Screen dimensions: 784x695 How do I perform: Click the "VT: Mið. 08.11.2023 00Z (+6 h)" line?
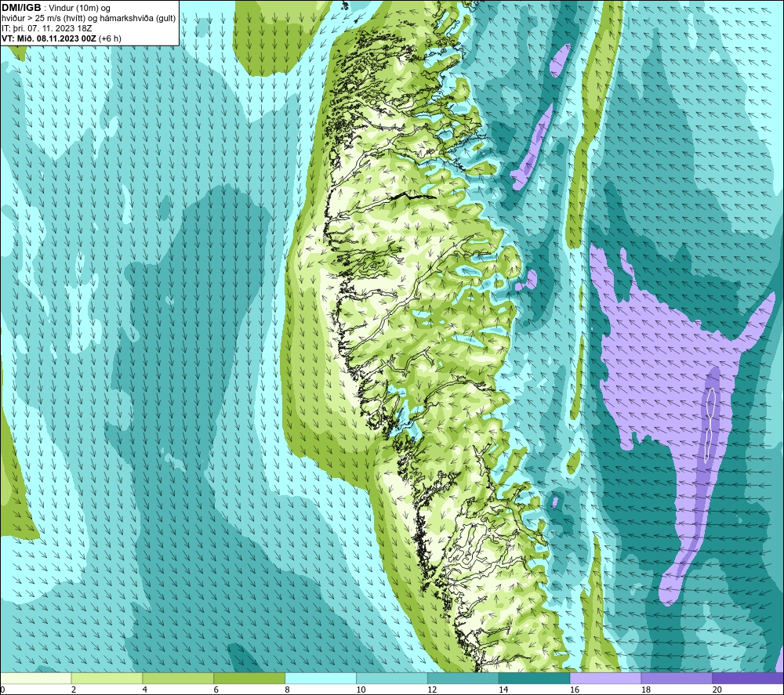tap(61, 38)
